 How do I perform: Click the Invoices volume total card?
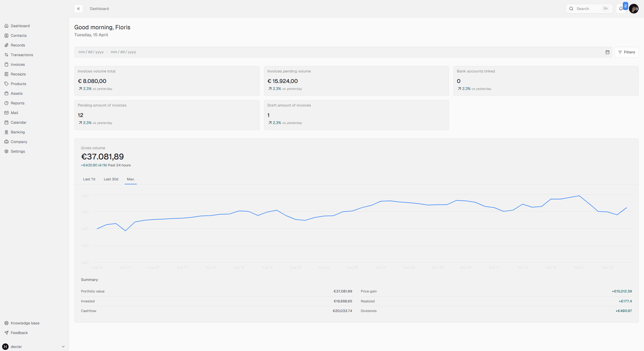coord(167,81)
